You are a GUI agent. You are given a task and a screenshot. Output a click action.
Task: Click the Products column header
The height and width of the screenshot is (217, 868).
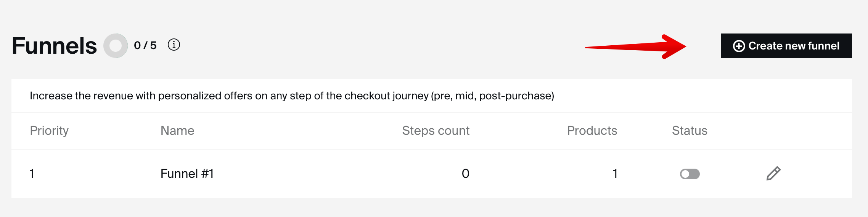592,131
